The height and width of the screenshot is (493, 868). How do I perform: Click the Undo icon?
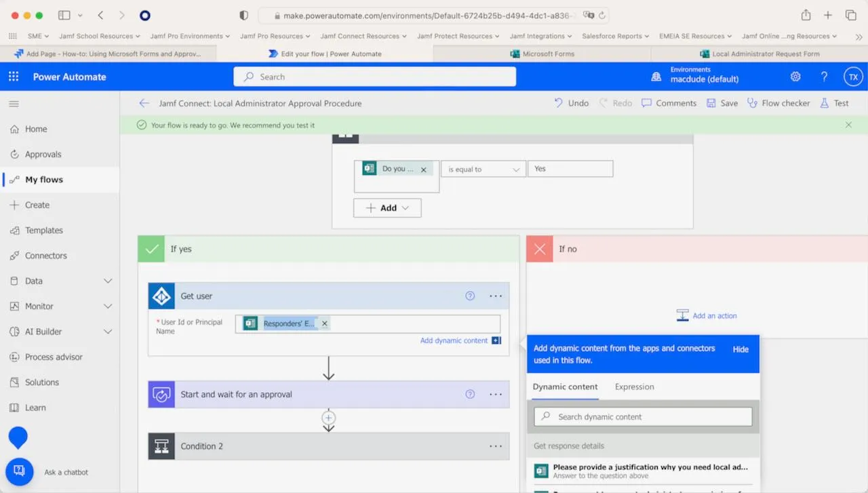pyautogui.click(x=570, y=102)
